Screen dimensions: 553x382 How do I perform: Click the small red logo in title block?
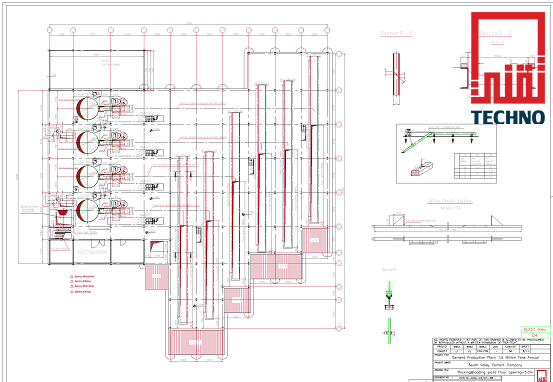pos(541,375)
